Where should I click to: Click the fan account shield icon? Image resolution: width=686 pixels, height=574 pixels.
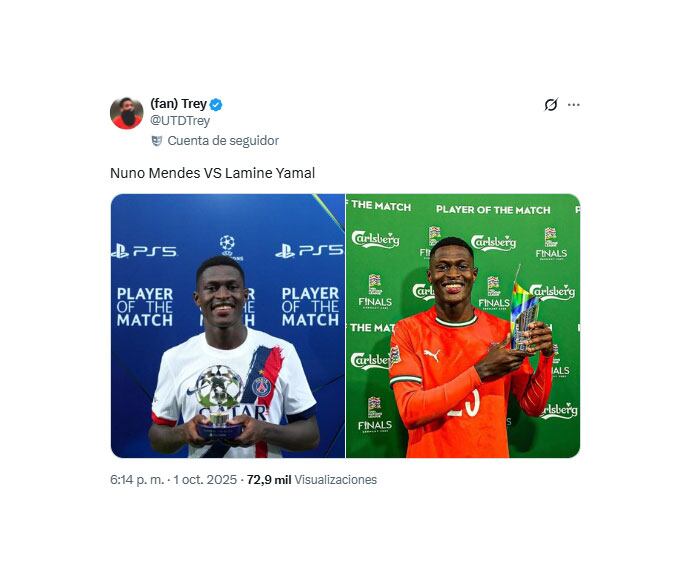[x=157, y=141]
